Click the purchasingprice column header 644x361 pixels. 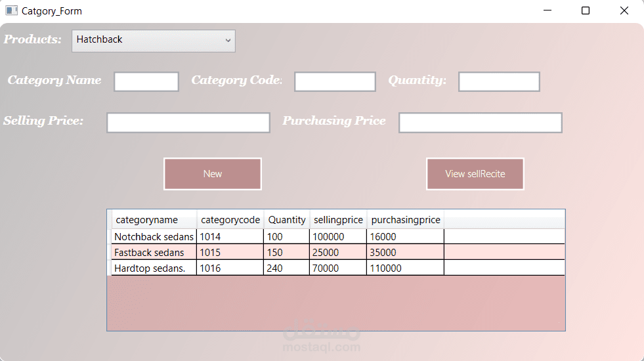[406, 220]
